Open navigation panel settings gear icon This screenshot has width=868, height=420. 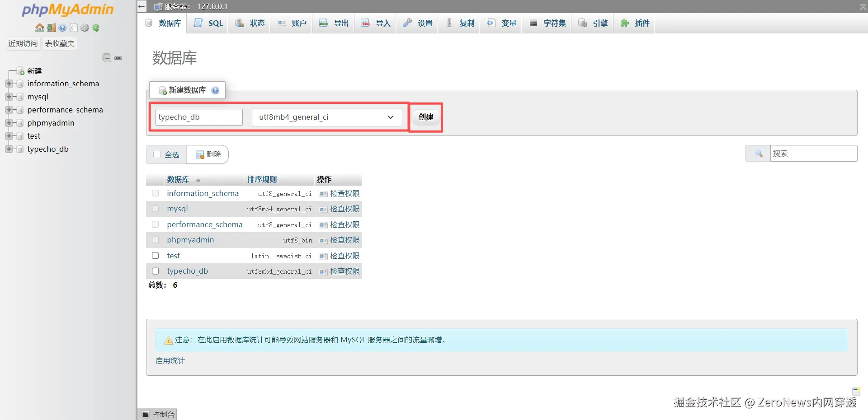click(x=85, y=28)
